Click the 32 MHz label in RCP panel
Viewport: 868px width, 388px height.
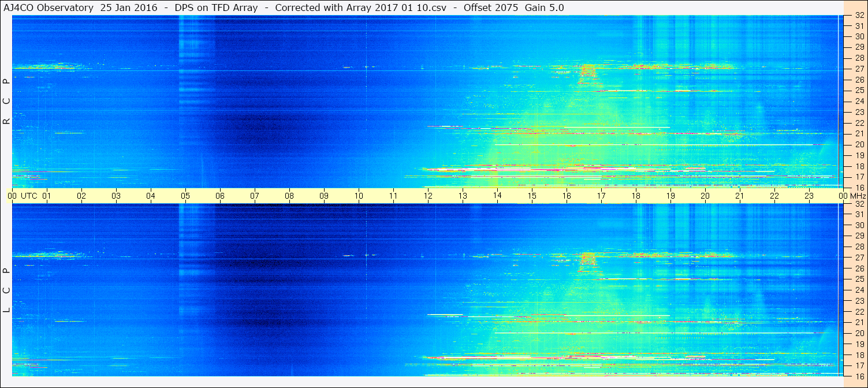point(859,16)
